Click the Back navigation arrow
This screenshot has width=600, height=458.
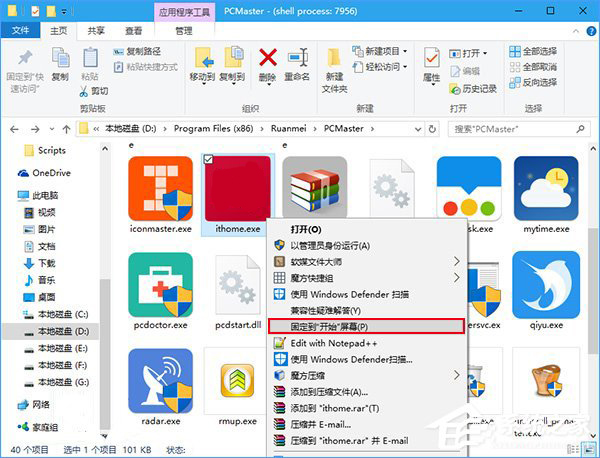click(15, 129)
